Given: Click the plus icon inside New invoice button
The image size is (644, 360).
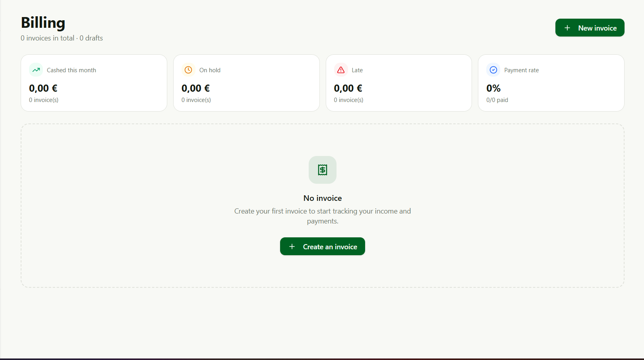Looking at the screenshot, I should tap(567, 28).
